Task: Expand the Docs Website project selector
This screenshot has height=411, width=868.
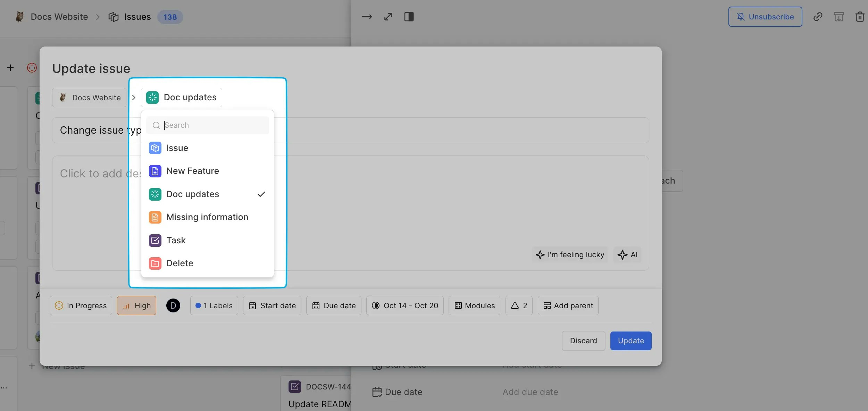Action: point(90,98)
